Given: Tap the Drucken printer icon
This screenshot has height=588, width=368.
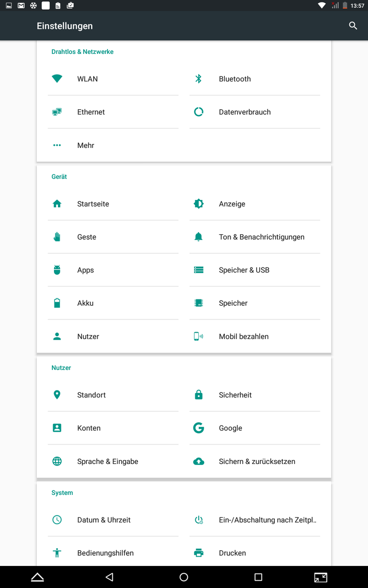Looking at the screenshot, I should [199, 553].
